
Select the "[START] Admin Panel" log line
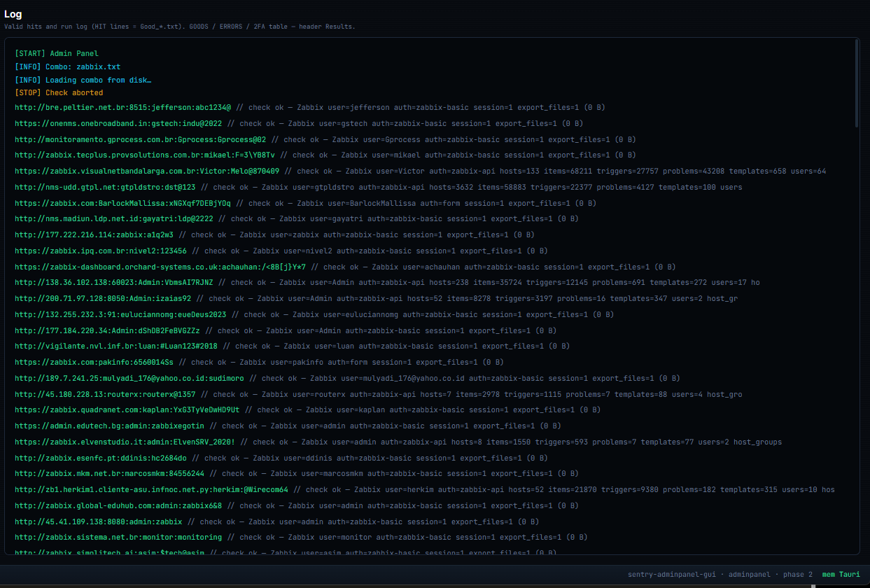57,53
